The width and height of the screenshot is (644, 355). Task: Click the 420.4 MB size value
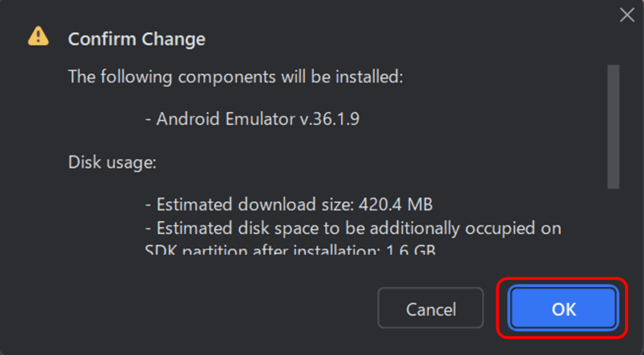[x=396, y=204]
